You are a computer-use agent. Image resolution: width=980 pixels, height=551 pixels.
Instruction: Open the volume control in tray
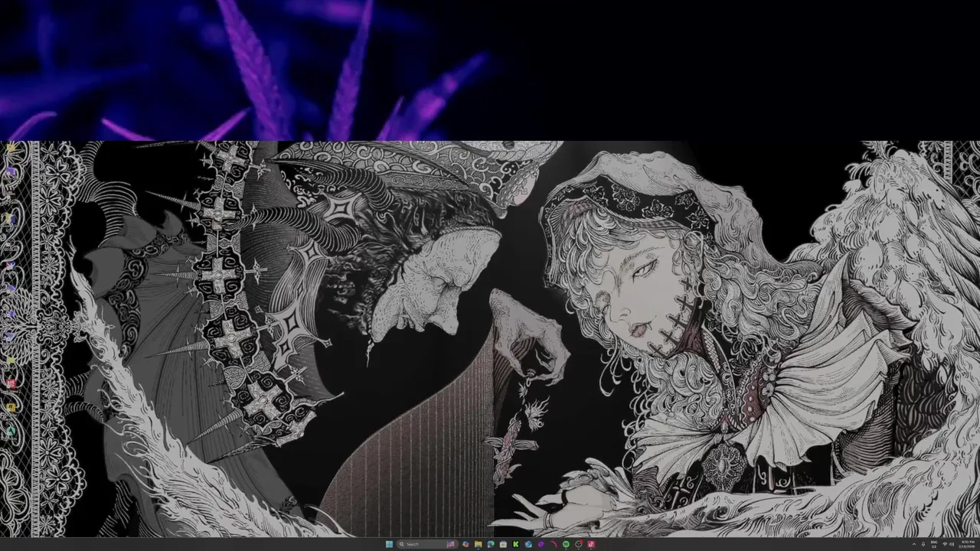[952, 544]
